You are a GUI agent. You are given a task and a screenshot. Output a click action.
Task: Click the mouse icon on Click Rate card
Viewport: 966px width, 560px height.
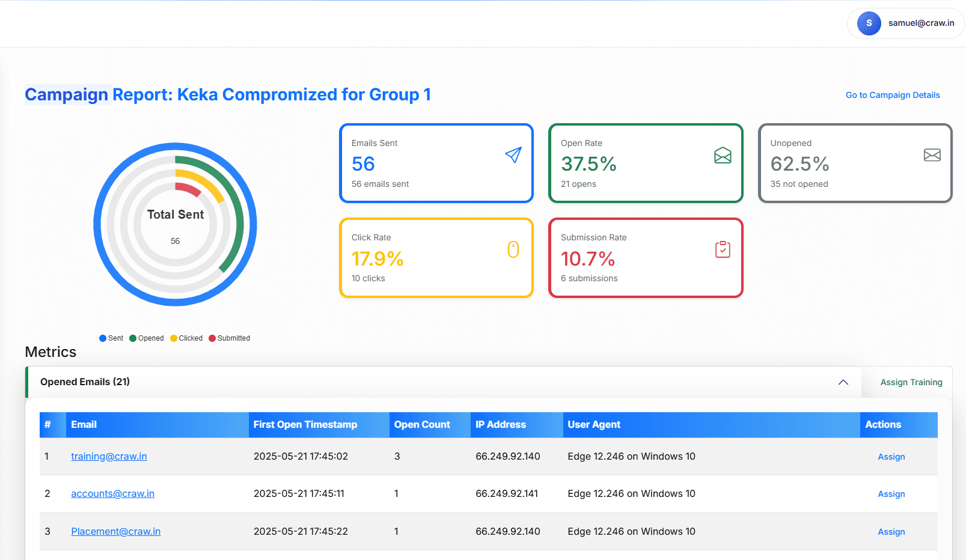[x=513, y=249]
